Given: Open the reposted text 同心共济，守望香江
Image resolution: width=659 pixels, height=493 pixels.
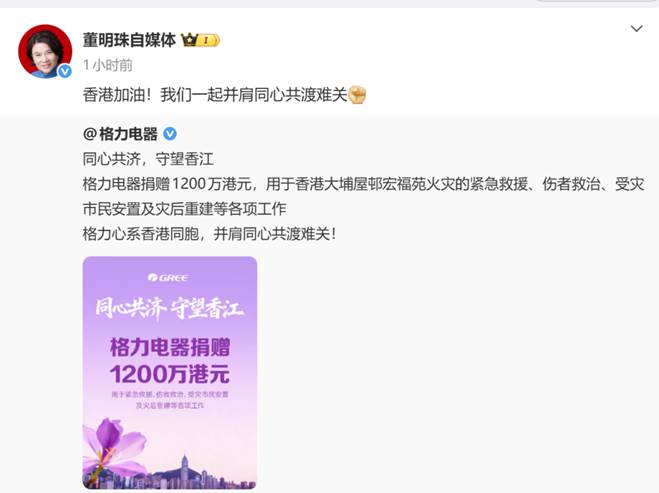Looking at the screenshot, I should click(148, 159).
